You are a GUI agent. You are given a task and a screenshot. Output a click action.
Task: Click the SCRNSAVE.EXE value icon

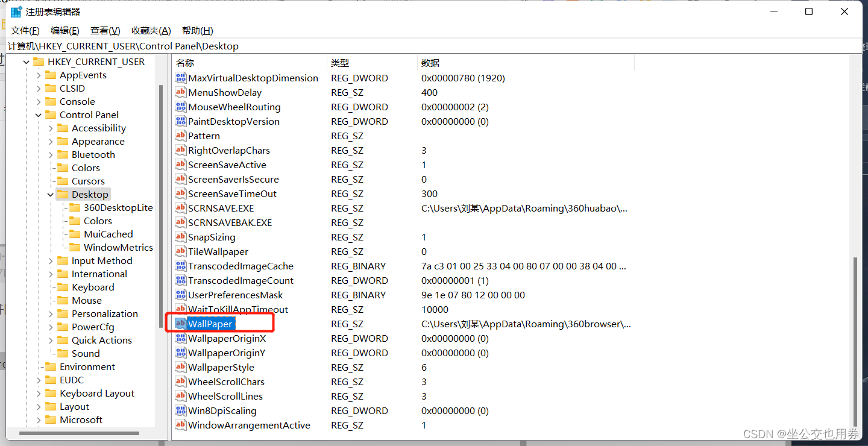(x=180, y=208)
